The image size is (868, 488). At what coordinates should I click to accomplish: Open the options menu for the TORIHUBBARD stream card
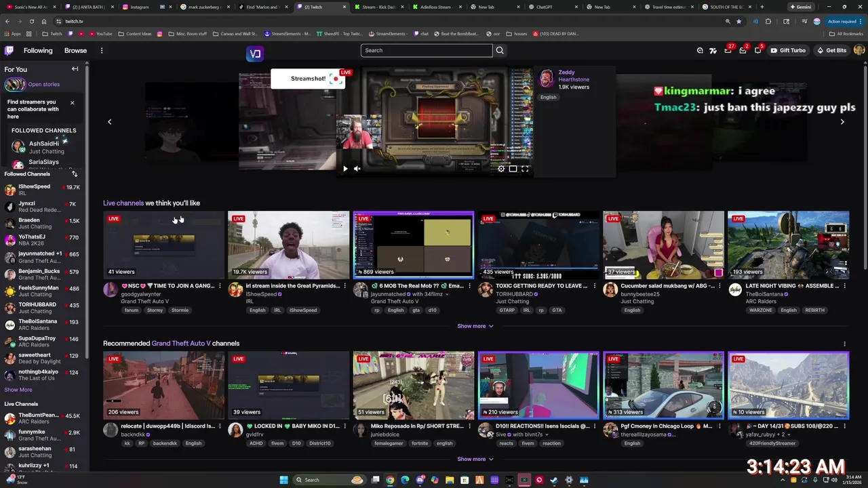coord(594,286)
